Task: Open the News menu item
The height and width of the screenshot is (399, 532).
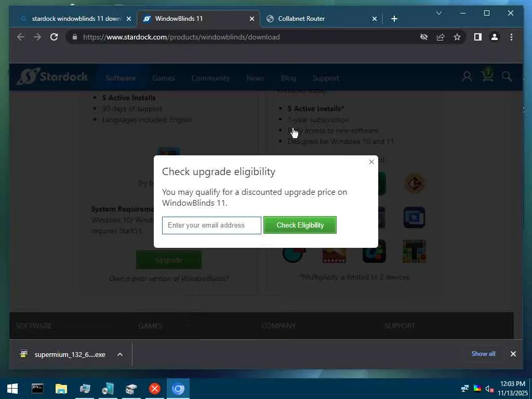Action: coord(256,78)
